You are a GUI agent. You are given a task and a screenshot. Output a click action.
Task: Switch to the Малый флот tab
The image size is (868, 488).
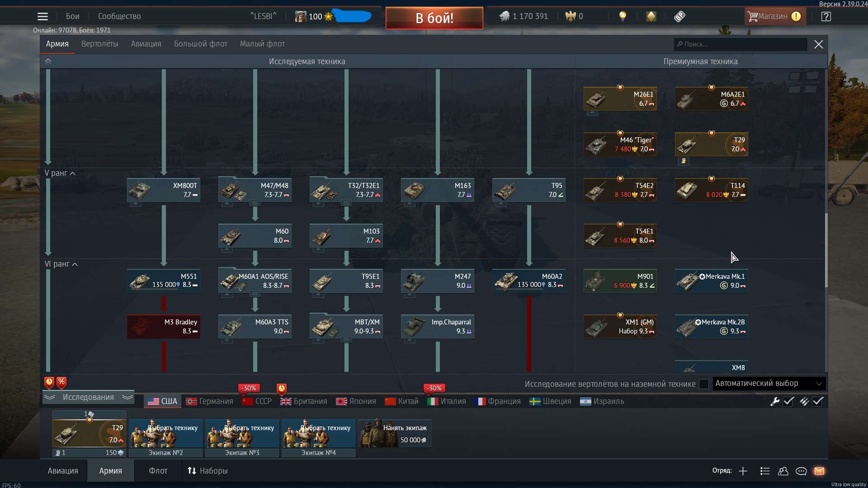coord(262,44)
